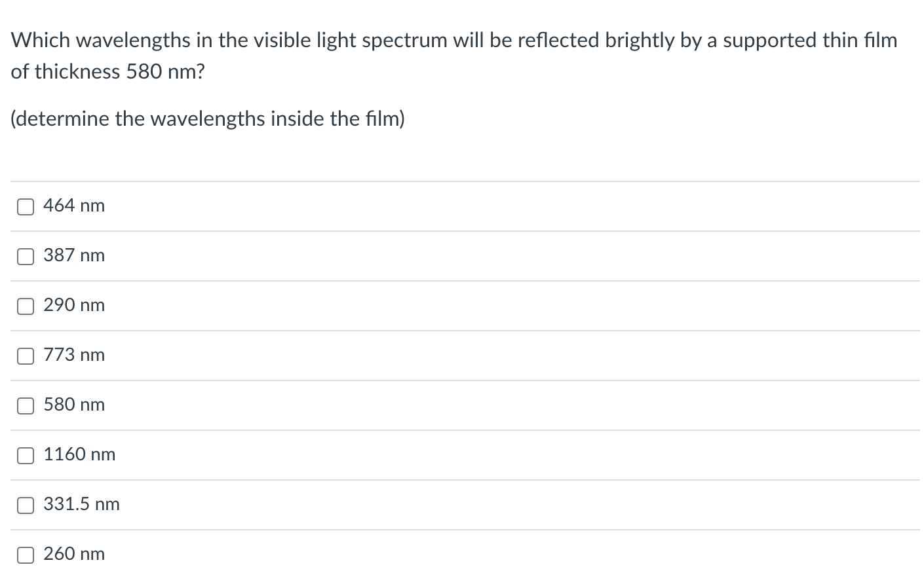Image resolution: width=924 pixels, height=588 pixels.
Task: Check the 464 nm answer checkbox
Action: pyautogui.click(x=25, y=206)
